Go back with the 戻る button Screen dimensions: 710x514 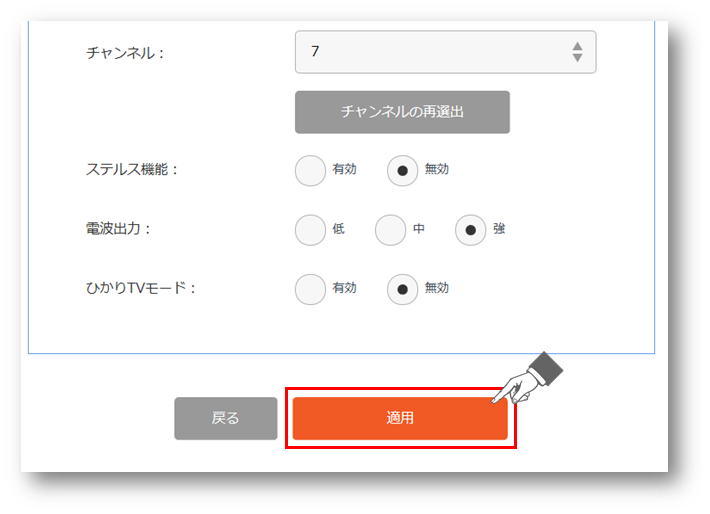point(225,418)
